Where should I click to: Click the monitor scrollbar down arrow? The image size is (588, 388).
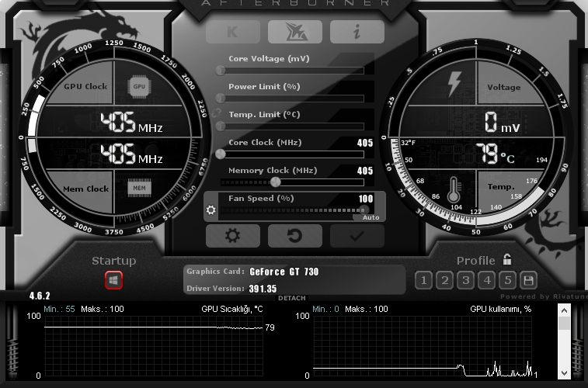tap(564, 373)
